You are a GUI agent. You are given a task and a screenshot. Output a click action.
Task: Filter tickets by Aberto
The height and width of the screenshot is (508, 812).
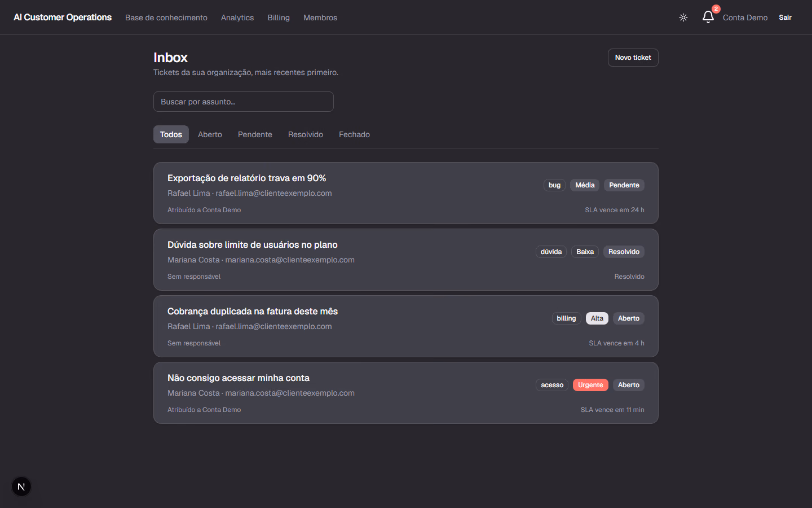coord(210,134)
